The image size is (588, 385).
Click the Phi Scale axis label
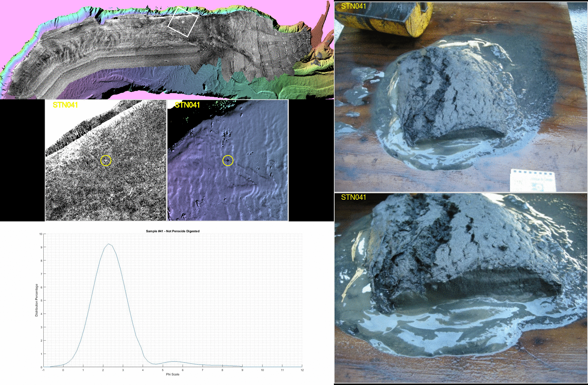tap(173, 374)
